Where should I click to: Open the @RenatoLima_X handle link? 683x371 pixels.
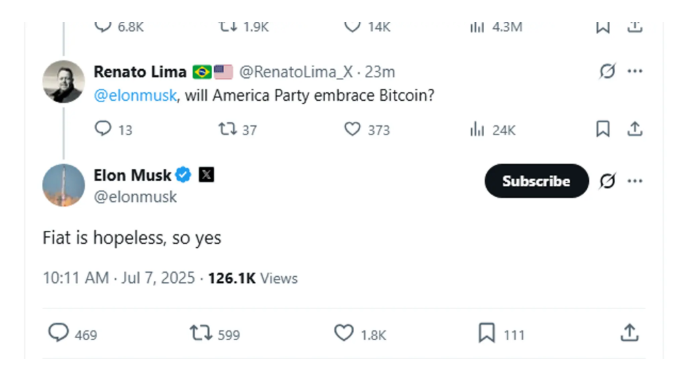point(296,72)
